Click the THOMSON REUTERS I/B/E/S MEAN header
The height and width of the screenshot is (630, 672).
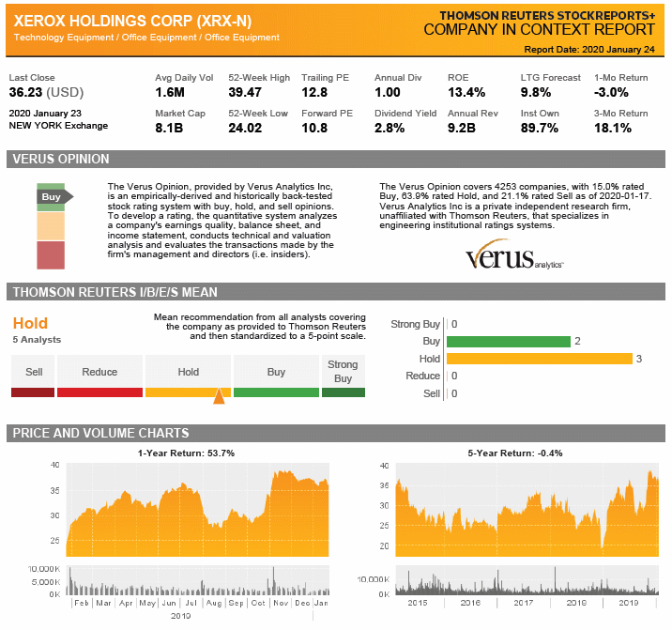click(x=336, y=292)
